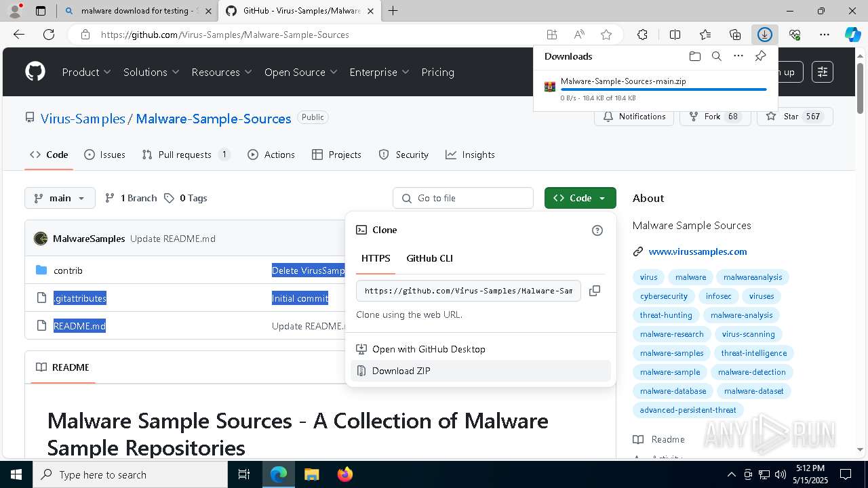Switch to the Issues tab
This screenshot has height=488, width=868.
tap(104, 155)
